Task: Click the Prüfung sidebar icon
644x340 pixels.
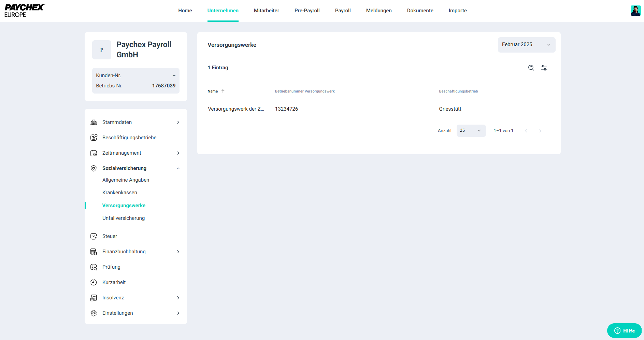Action: pyautogui.click(x=94, y=267)
